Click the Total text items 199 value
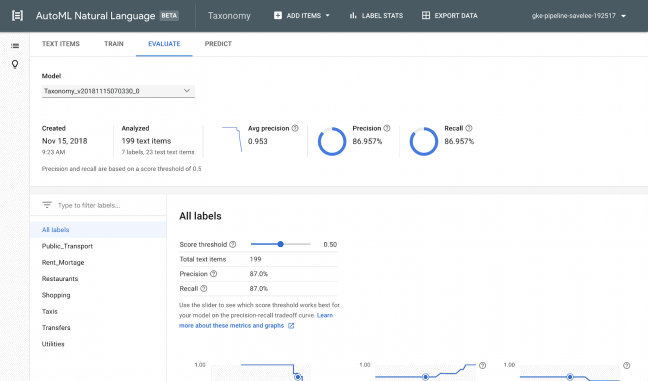 (255, 259)
